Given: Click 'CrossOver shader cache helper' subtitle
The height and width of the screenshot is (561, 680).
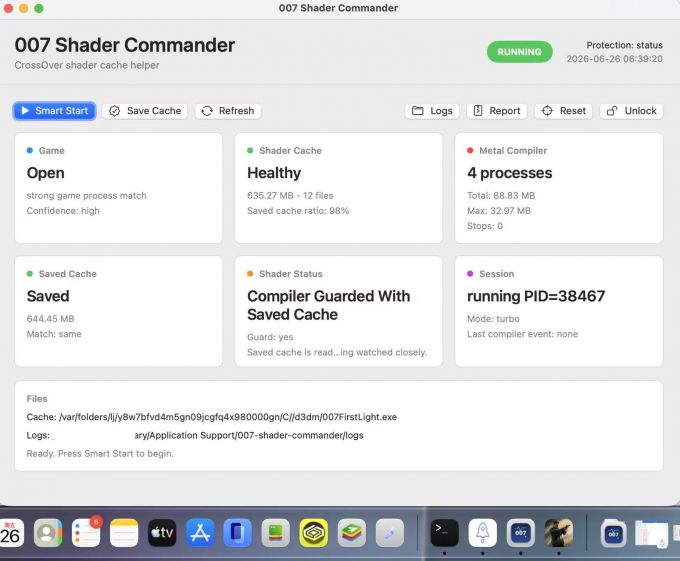Looking at the screenshot, I should click(87, 65).
